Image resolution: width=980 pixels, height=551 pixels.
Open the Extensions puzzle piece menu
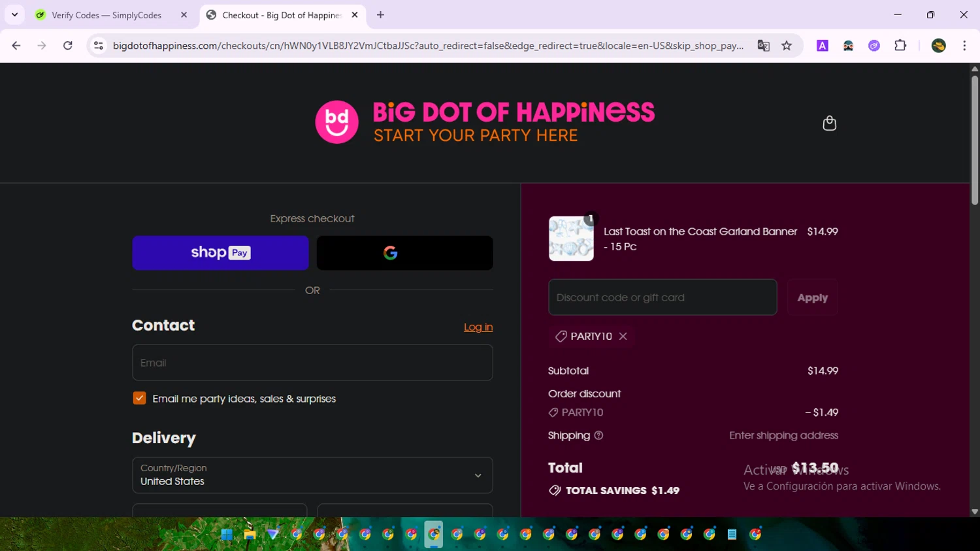(900, 46)
